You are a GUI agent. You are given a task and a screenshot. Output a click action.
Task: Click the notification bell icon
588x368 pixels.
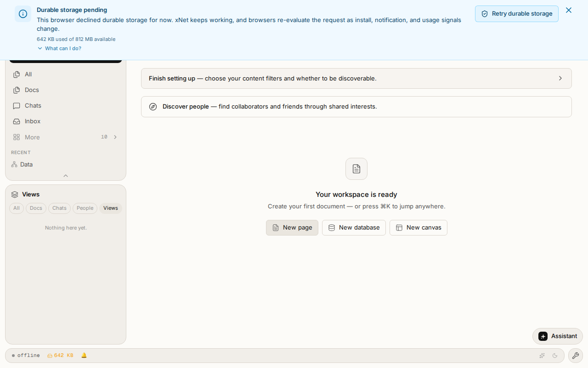(84, 356)
